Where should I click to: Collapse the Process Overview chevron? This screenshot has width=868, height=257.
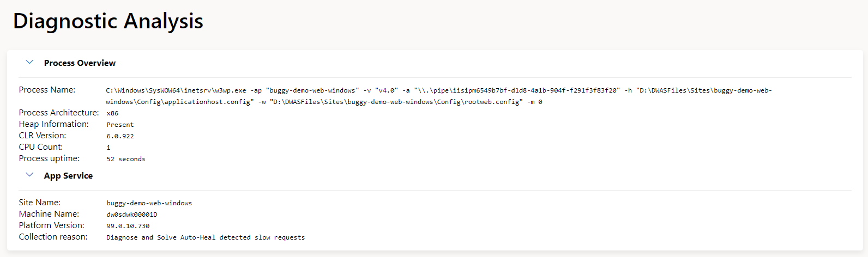point(30,63)
